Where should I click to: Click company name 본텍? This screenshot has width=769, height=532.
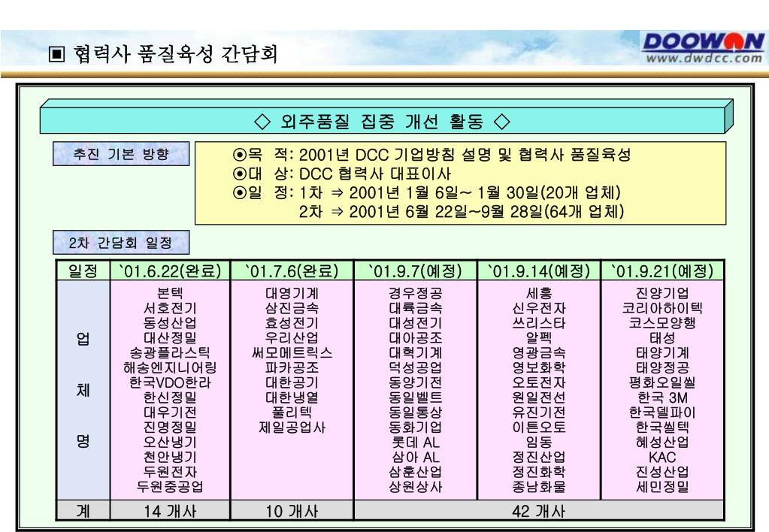pyautogui.click(x=170, y=293)
